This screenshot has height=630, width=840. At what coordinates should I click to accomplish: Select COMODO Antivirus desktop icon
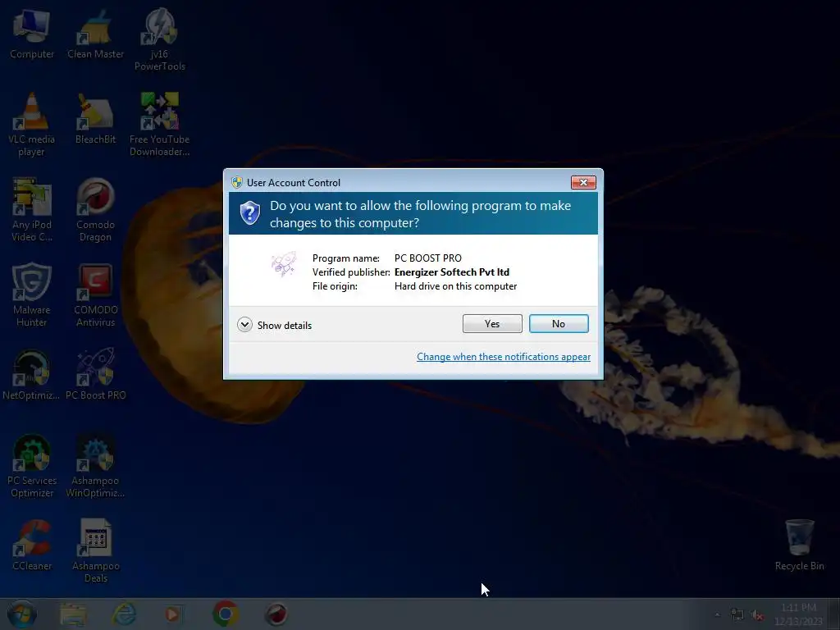(x=95, y=295)
